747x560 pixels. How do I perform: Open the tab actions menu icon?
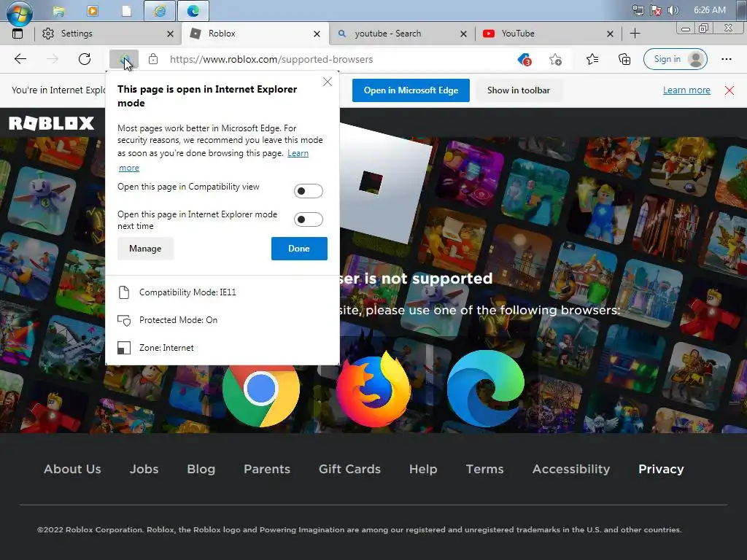[x=18, y=34]
